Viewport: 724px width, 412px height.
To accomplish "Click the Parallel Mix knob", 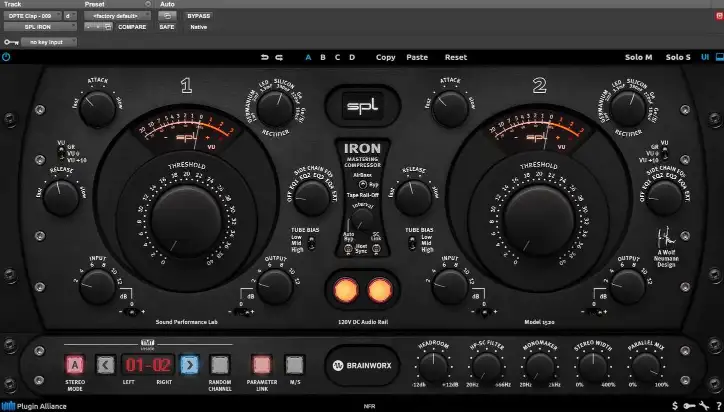I will tap(646, 367).
